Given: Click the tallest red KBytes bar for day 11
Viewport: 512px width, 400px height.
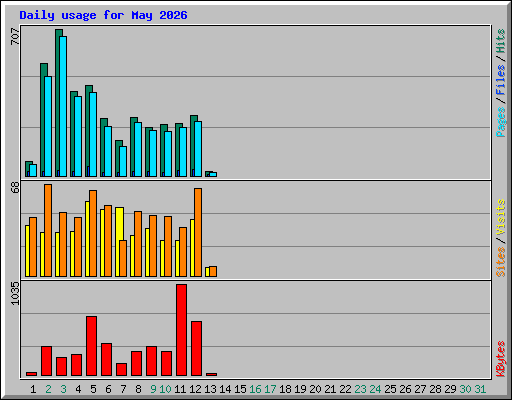Looking at the screenshot, I should pyautogui.click(x=181, y=330).
